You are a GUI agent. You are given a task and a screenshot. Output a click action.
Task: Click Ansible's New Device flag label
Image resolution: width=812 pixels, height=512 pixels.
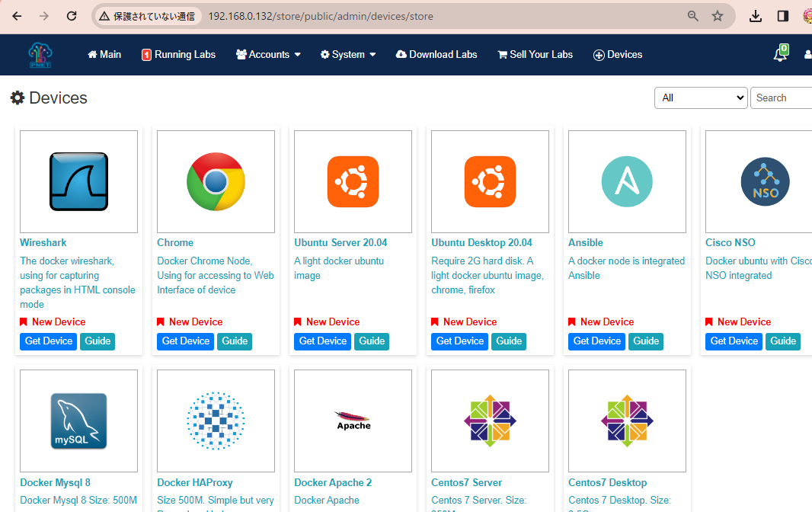[601, 322]
